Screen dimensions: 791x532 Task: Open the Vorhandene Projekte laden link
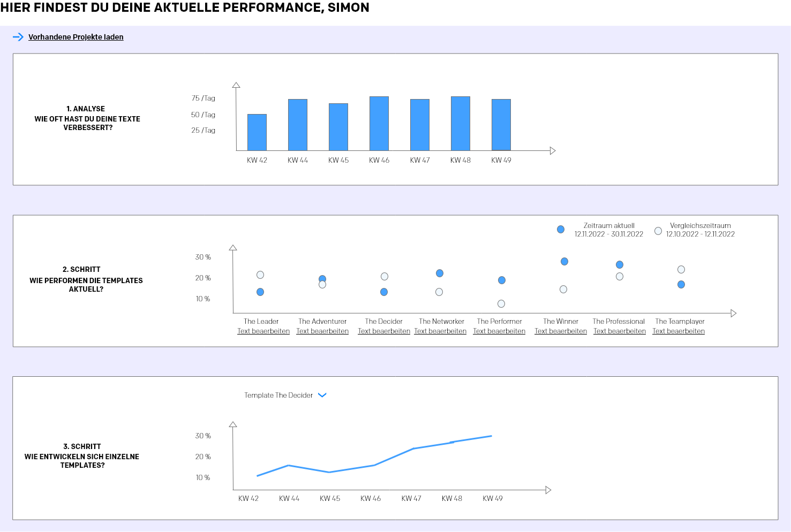pyautogui.click(x=76, y=37)
